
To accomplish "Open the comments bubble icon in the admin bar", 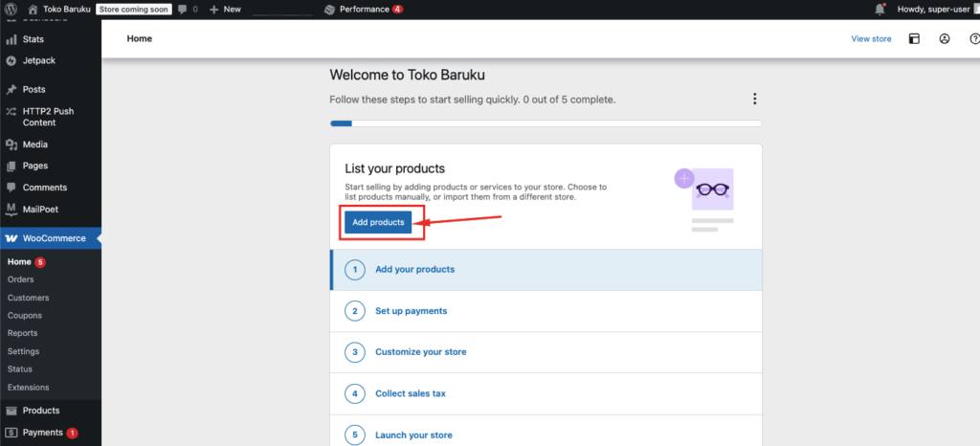I will 183,10.
